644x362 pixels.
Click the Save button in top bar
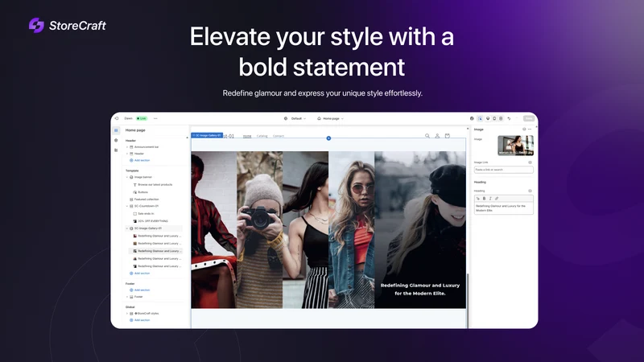coord(529,118)
